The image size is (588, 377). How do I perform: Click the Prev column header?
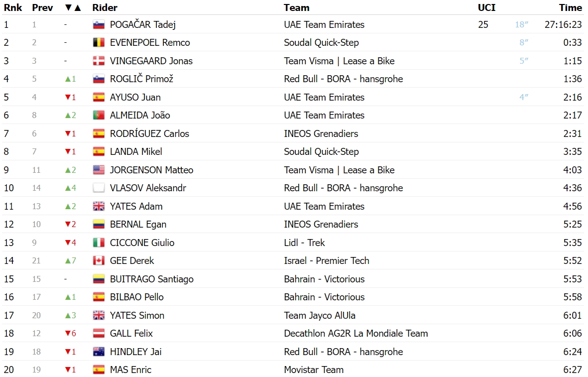[x=42, y=8]
